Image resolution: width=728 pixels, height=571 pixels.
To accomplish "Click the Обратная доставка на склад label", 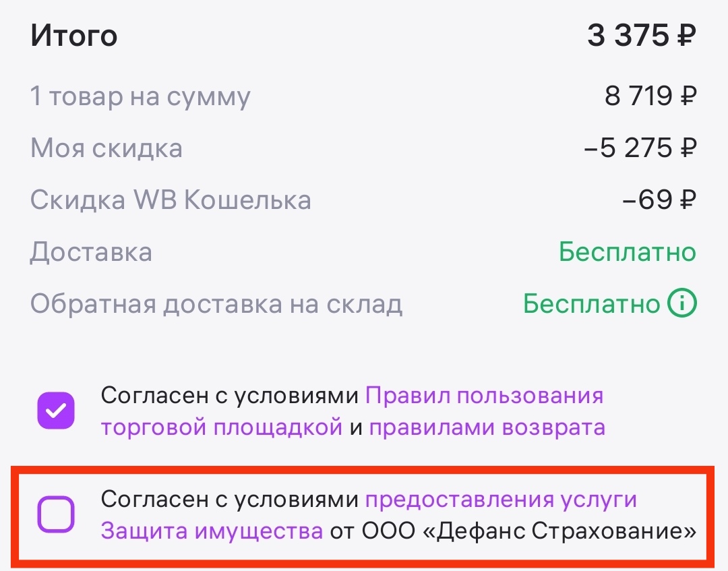I will pyautogui.click(x=216, y=304).
